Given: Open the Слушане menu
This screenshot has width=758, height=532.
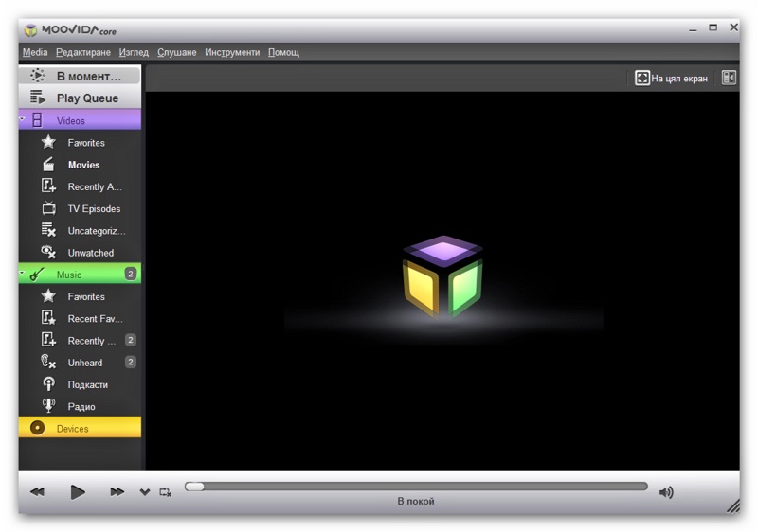Looking at the screenshot, I should point(176,52).
